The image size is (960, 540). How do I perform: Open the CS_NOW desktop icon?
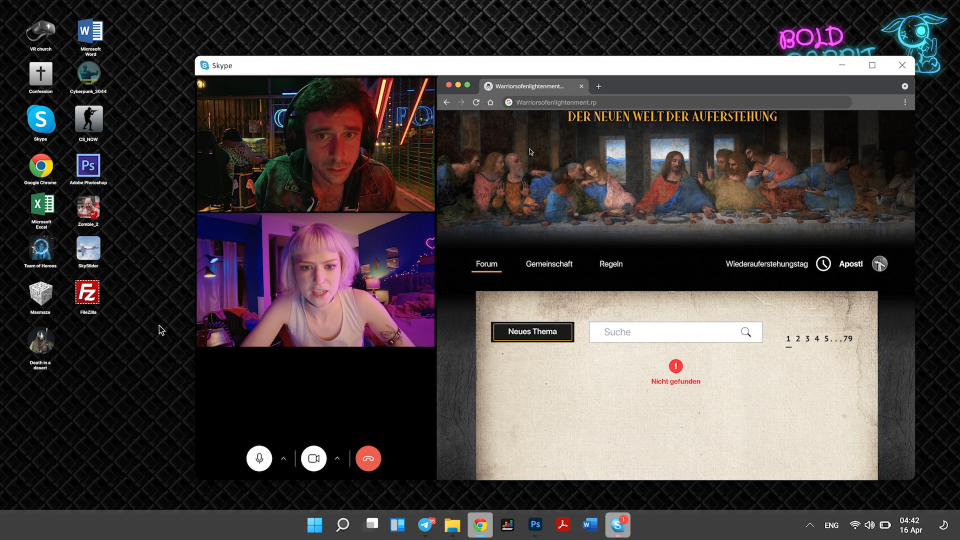point(88,122)
